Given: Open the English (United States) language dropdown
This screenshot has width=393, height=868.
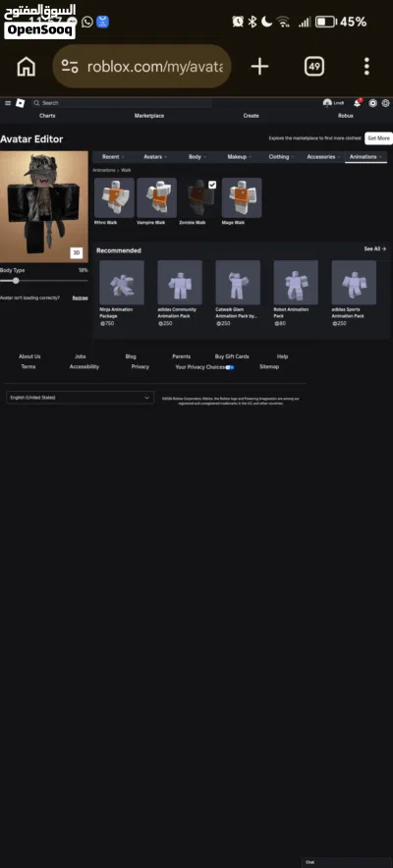Looking at the screenshot, I should (80, 398).
